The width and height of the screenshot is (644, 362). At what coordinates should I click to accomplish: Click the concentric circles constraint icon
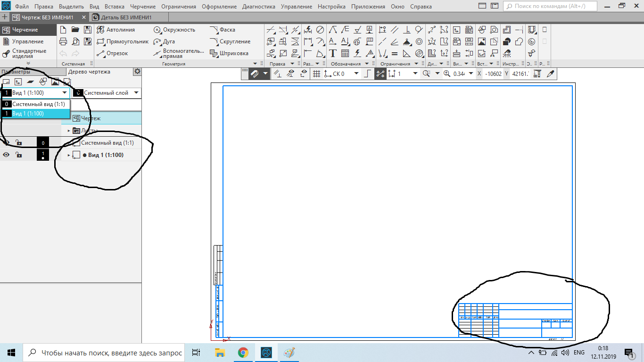point(419,41)
